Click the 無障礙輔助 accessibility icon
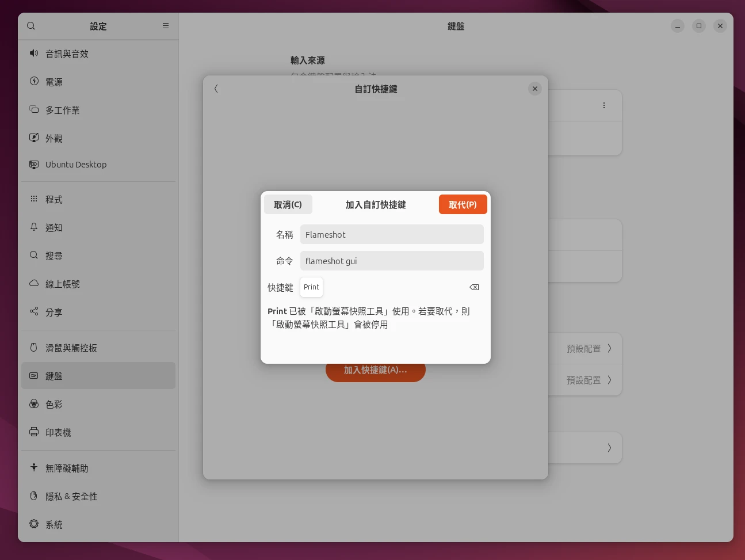 click(x=34, y=468)
